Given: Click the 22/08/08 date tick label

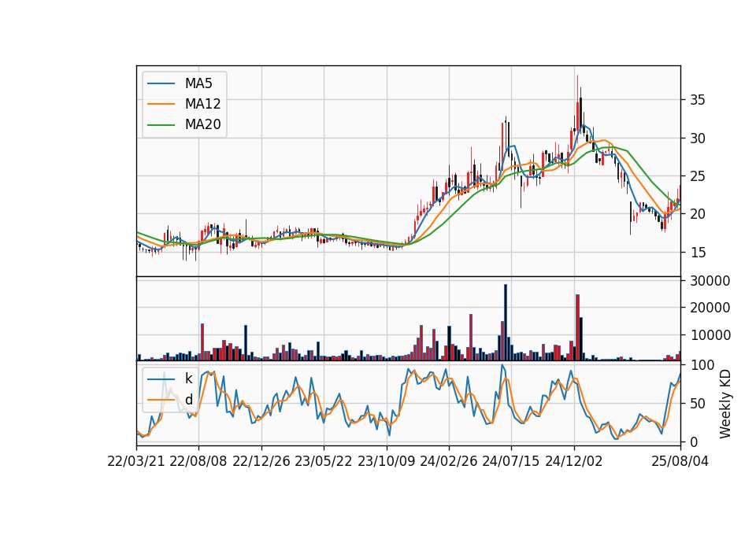Looking at the screenshot, I should pyautogui.click(x=198, y=461).
